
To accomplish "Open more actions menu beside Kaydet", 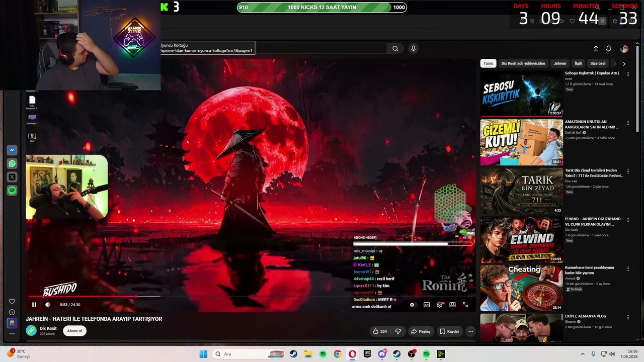I will tap(470, 331).
